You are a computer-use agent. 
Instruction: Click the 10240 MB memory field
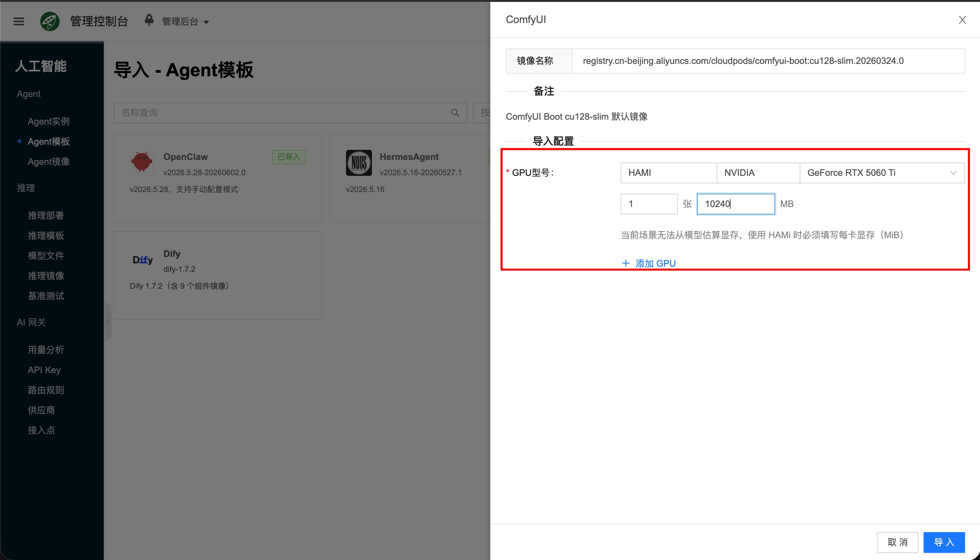tap(735, 204)
